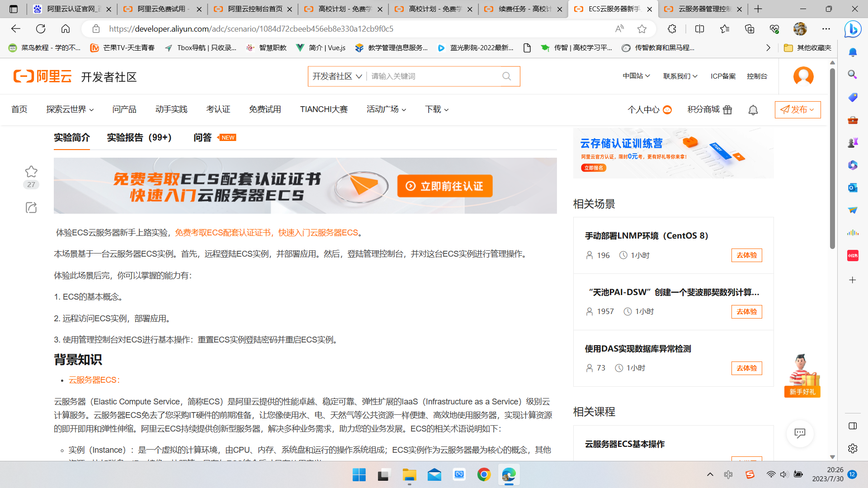The width and height of the screenshot is (868, 488).
Task: Click the page vertical scrollbar thumb
Action: [832, 158]
